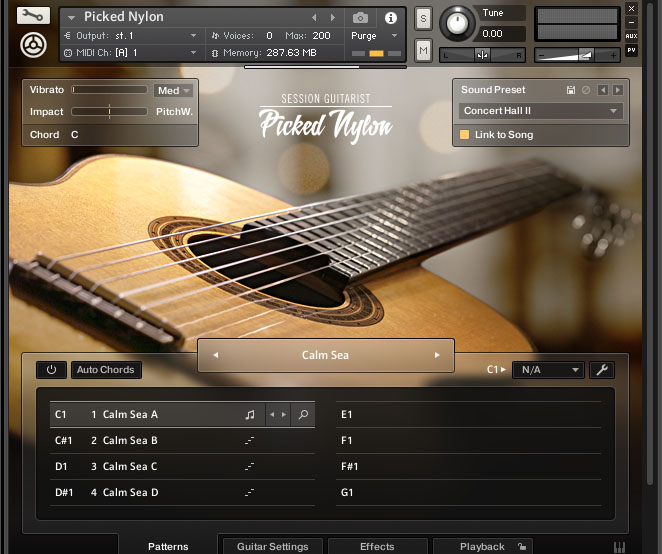Image resolution: width=662 pixels, height=554 pixels.
Task: Toggle the PV button
Action: pos(631,50)
